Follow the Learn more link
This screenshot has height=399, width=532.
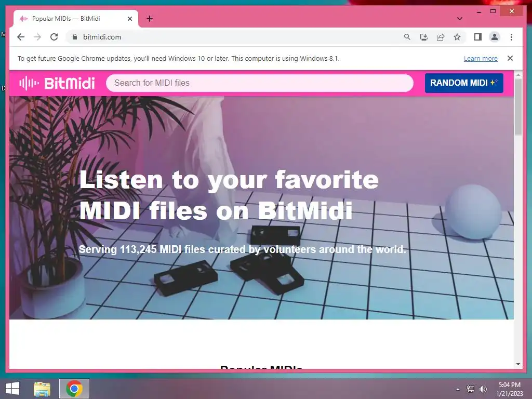pos(481,58)
